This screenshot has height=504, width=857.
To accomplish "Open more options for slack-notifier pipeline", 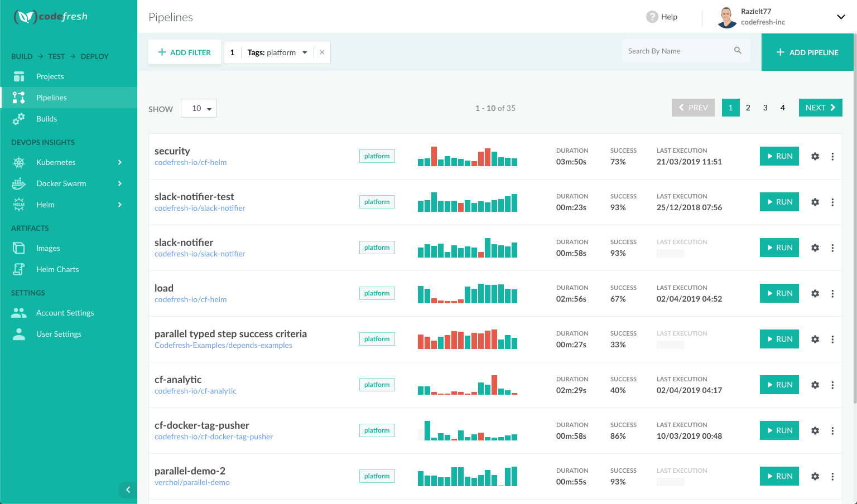I will 832,248.
